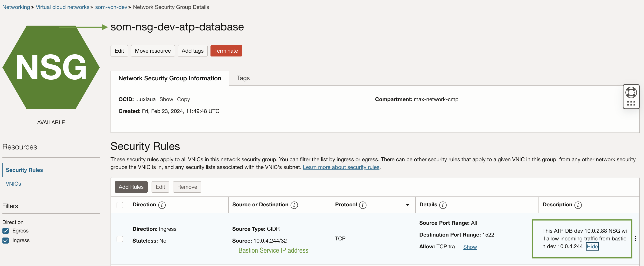Click the Description column info icon
The height and width of the screenshot is (266, 644).
(578, 205)
